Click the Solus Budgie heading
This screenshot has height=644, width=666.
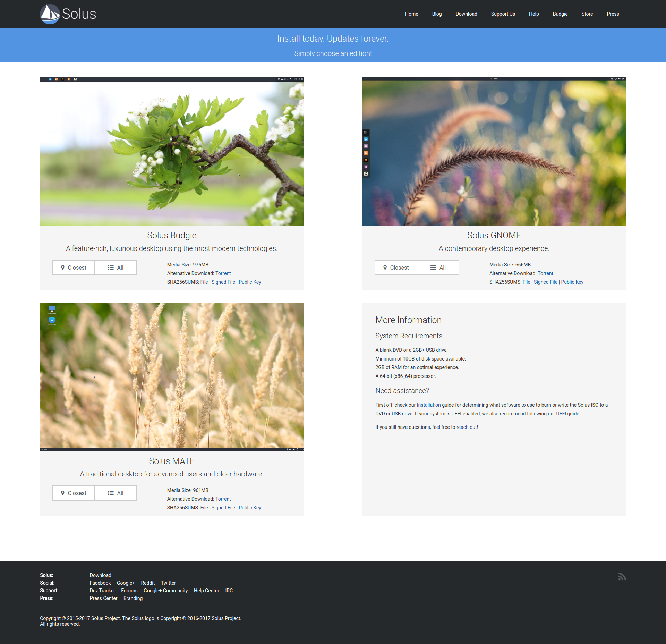pos(172,235)
